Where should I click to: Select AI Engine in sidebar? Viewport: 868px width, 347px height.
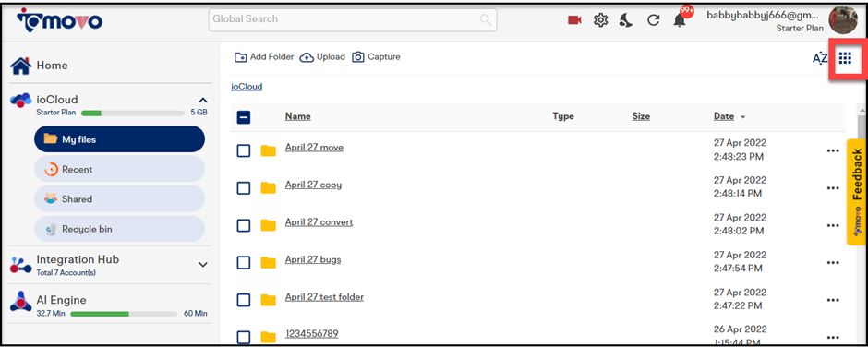point(62,301)
